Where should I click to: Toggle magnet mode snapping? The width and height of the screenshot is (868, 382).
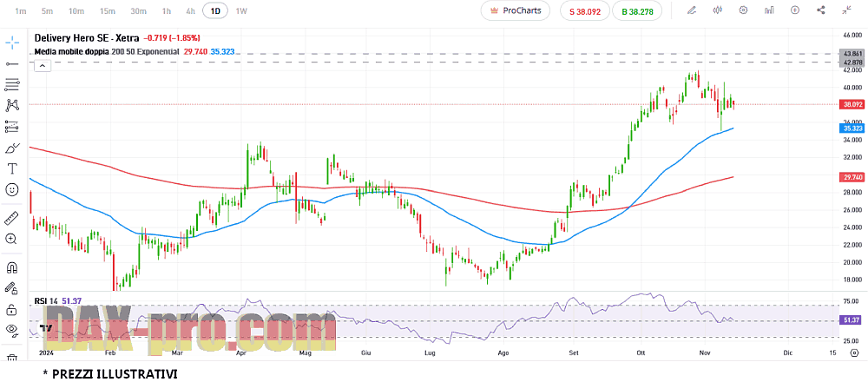12,267
